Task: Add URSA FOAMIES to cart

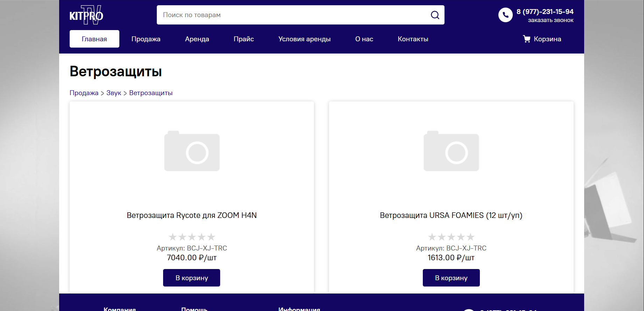Action: tap(451, 278)
